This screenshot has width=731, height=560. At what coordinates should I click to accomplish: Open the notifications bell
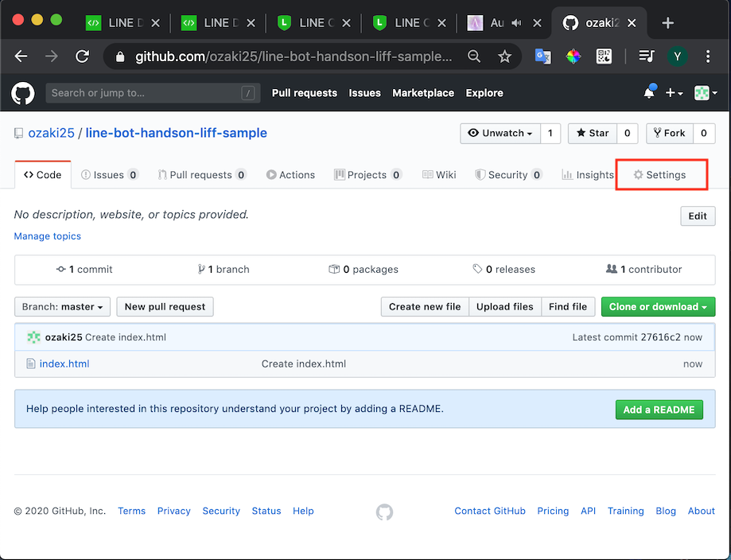[649, 92]
